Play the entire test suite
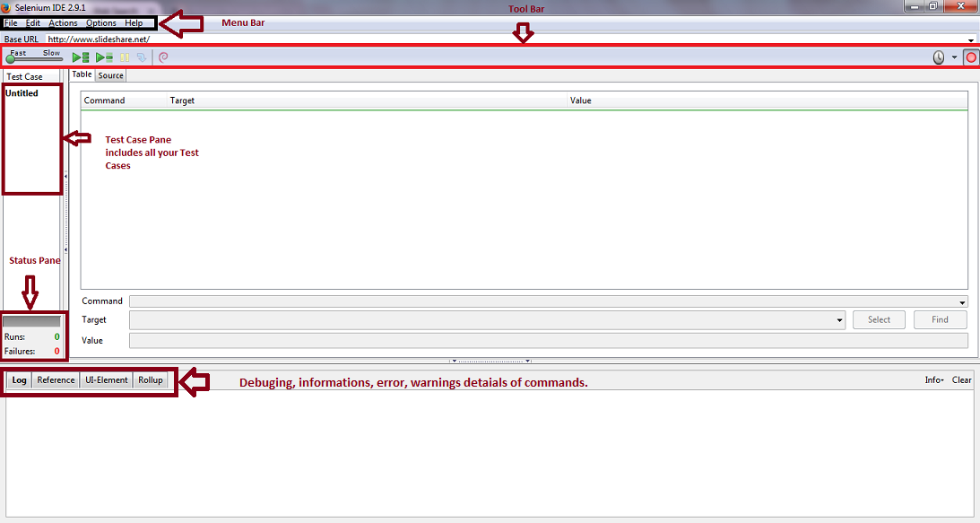 tap(79, 57)
